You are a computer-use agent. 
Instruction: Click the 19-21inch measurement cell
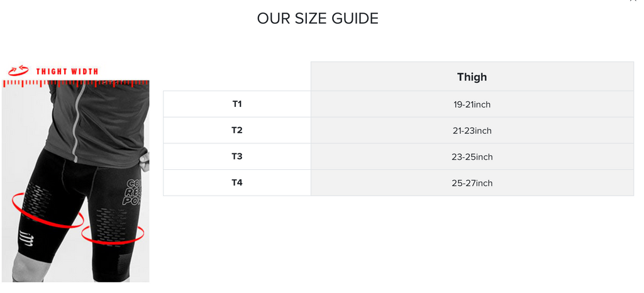tap(472, 104)
